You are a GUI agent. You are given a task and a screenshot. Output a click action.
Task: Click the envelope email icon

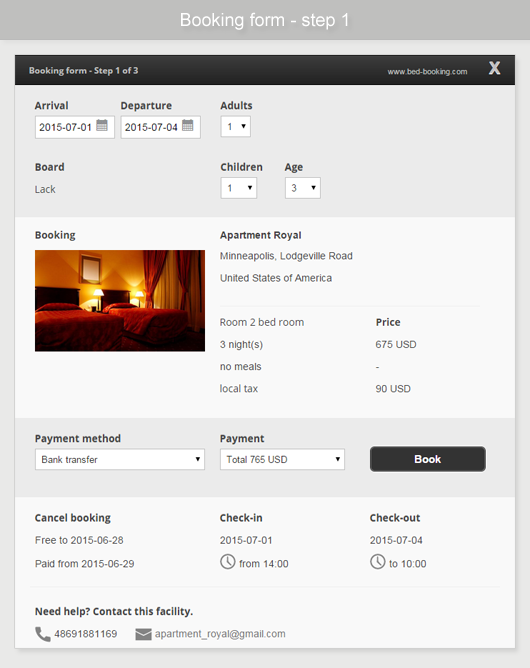point(143,634)
